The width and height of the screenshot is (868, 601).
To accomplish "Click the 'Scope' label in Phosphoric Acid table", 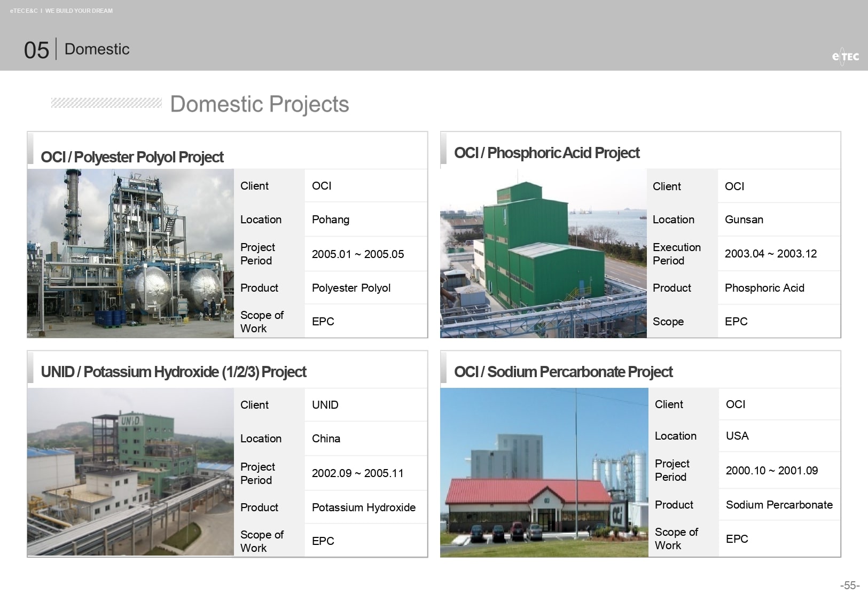I will tap(668, 322).
